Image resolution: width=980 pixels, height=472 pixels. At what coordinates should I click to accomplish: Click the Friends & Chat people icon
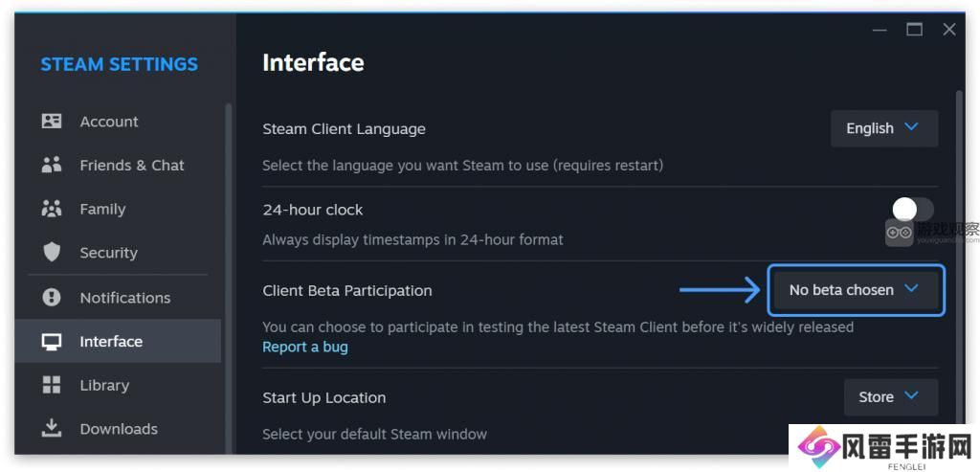coord(52,165)
